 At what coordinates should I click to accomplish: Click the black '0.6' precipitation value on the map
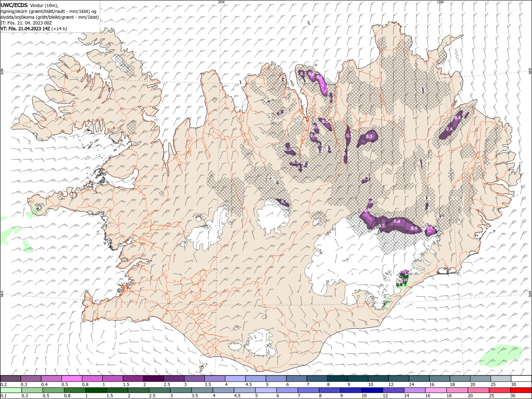point(400,285)
